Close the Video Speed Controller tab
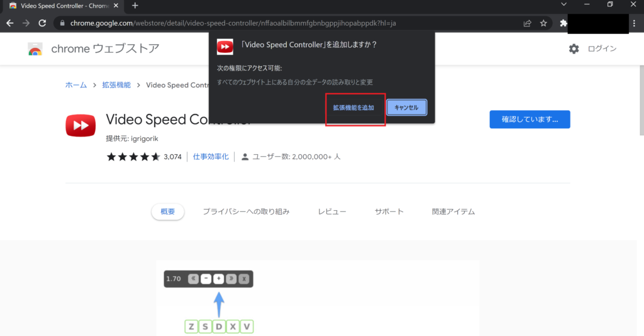 point(116,6)
